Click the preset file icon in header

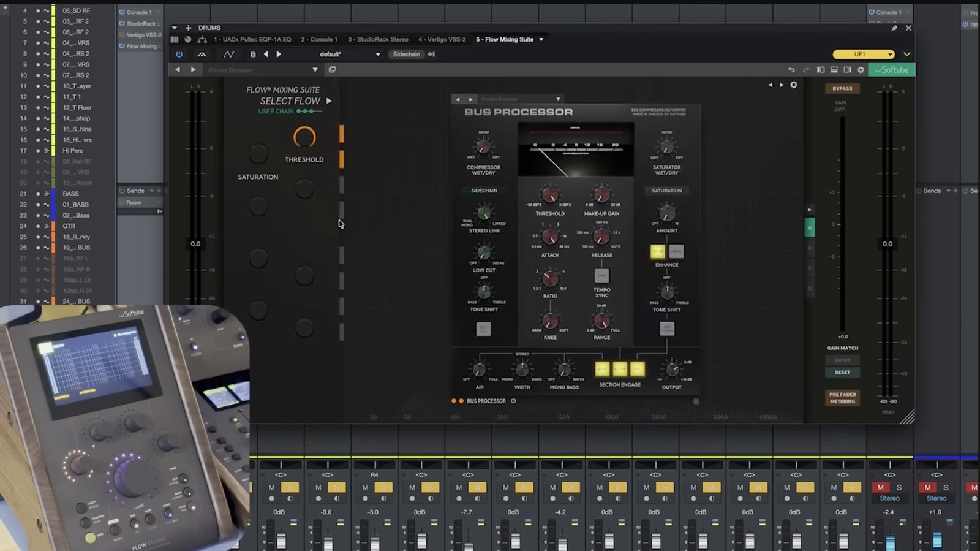click(253, 55)
